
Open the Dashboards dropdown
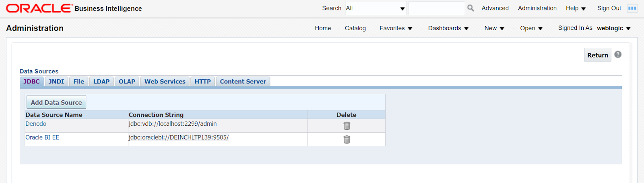click(448, 28)
